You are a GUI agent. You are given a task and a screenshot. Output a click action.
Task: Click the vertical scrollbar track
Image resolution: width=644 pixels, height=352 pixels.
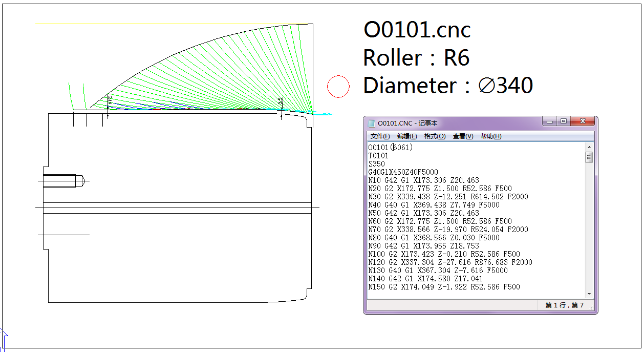(588, 225)
